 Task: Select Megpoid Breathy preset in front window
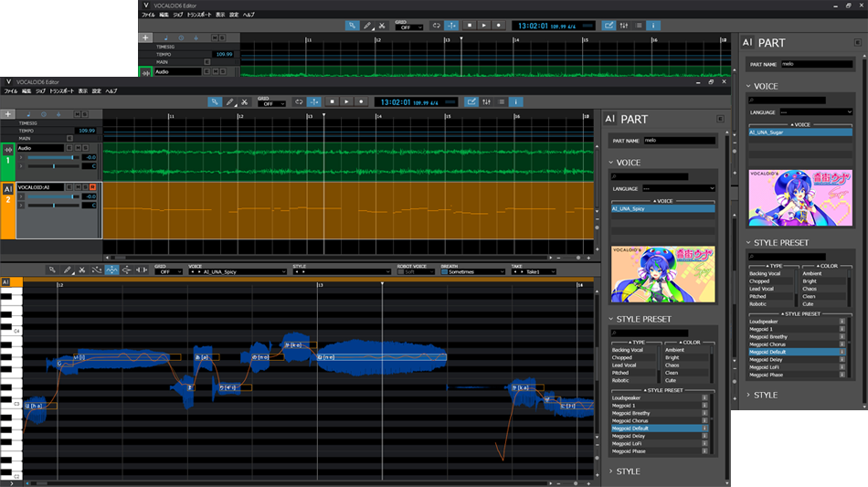pos(659,413)
